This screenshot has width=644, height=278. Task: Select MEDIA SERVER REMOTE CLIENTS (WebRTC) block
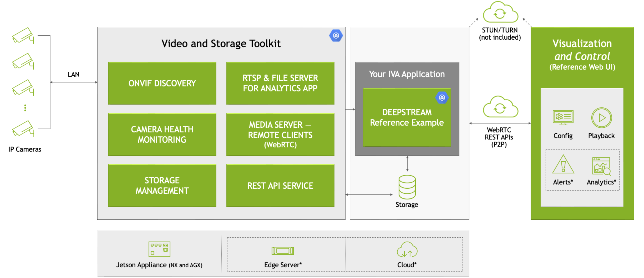click(280, 135)
